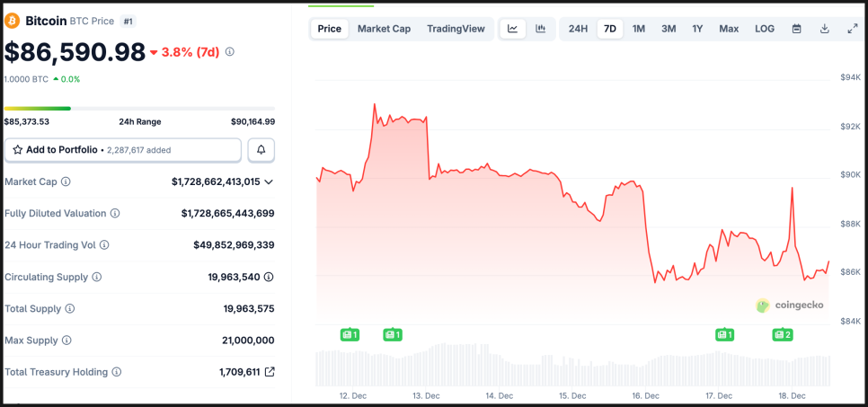Click info icon beside Circulating Supply value
This screenshot has width=868, height=407.
coord(269,277)
